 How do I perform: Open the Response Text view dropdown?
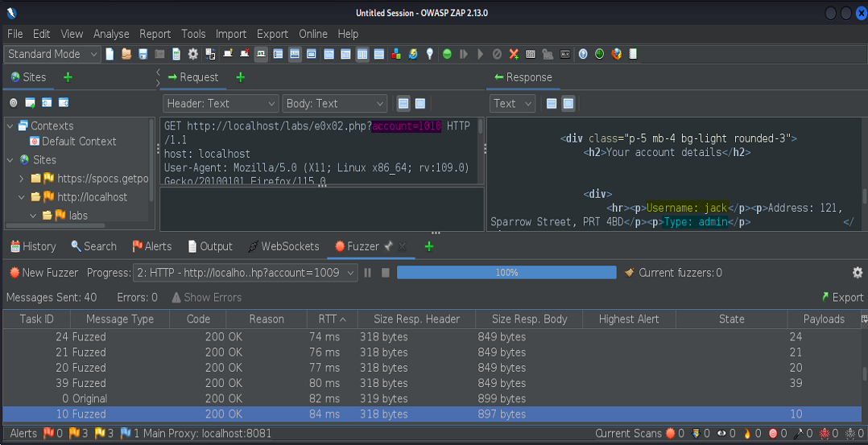pyautogui.click(x=512, y=104)
